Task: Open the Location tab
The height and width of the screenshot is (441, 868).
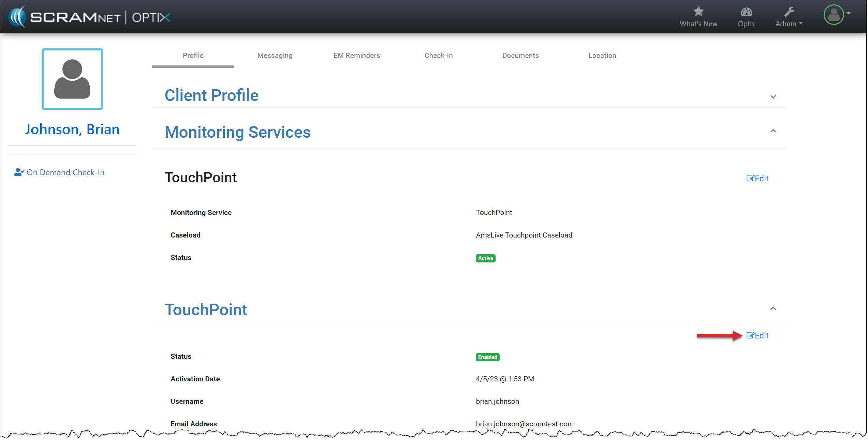Action: [x=602, y=56]
